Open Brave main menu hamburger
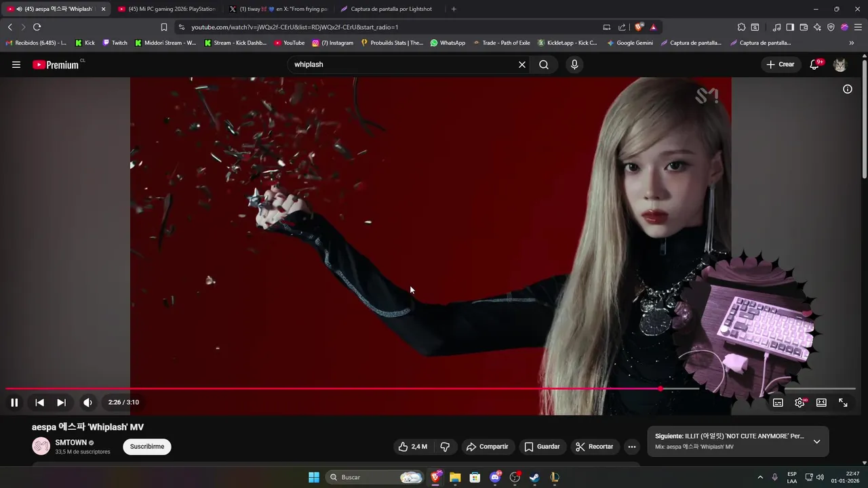The width and height of the screenshot is (868, 488). [858, 27]
